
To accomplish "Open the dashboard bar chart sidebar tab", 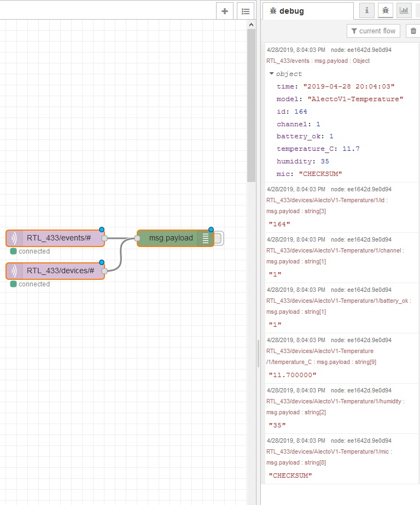I will coord(404,10).
